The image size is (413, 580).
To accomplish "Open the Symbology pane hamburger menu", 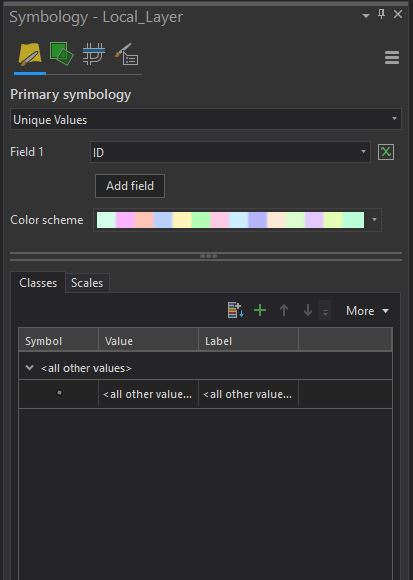I will (392, 58).
